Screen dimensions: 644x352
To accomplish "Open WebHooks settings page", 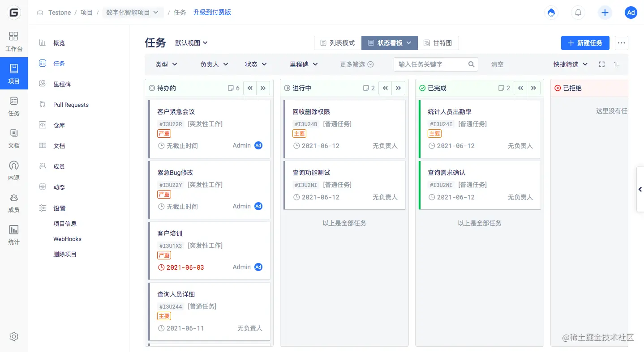I will [x=67, y=239].
